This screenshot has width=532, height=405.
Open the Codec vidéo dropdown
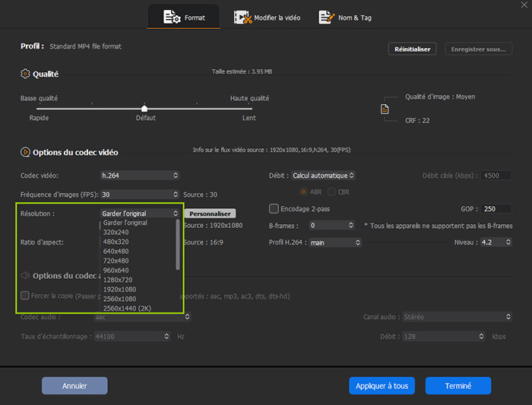pyautogui.click(x=140, y=176)
